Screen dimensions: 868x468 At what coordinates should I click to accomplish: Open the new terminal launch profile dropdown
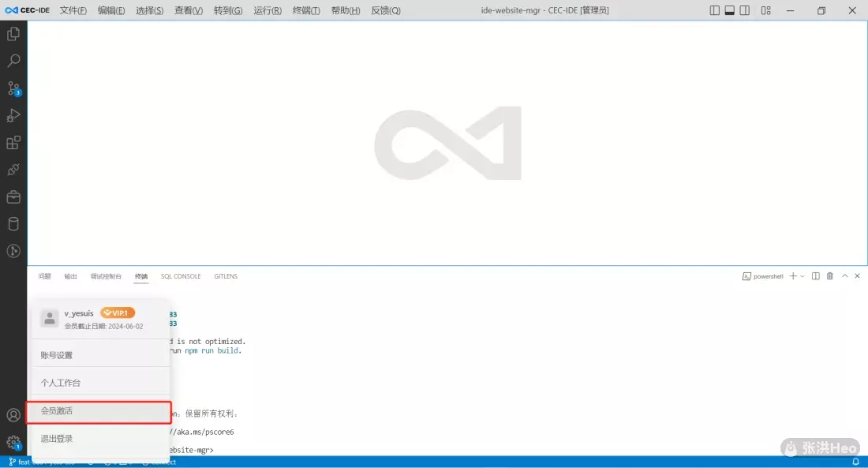point(803,276)
